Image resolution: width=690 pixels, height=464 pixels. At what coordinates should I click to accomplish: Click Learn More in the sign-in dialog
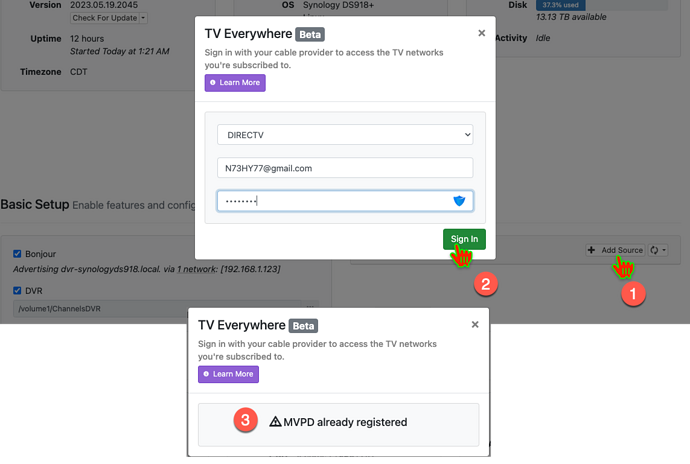coord(235,83)
